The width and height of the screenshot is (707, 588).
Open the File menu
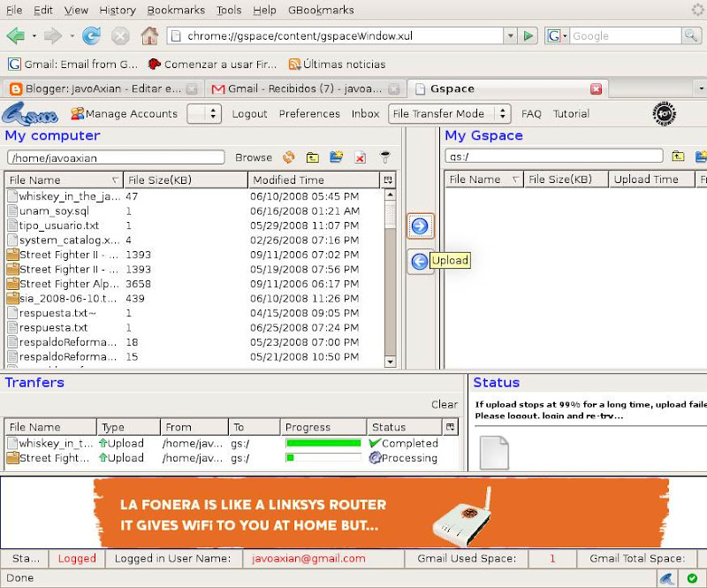point(14,10)
